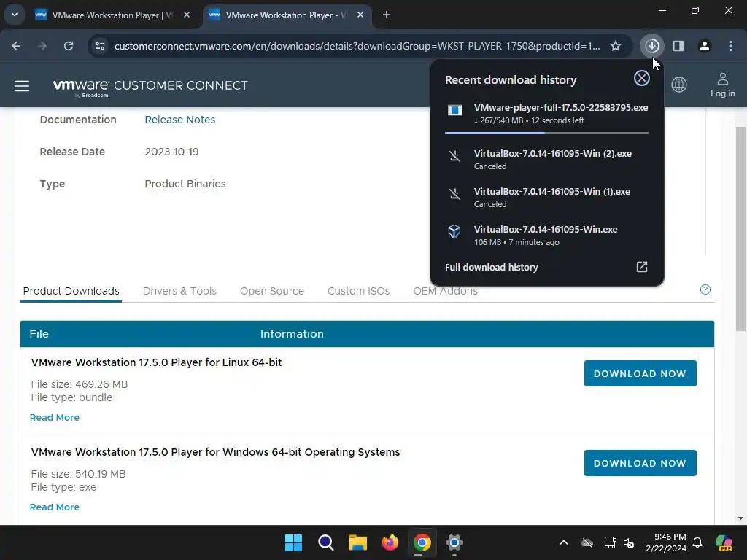Click VMware download progress bar
This screenshot has width=747, height=560.
tap(547, 133)
